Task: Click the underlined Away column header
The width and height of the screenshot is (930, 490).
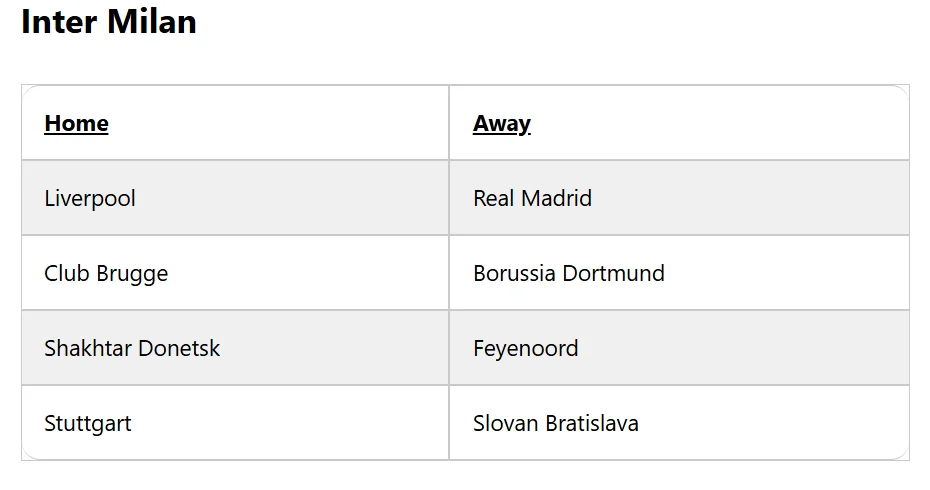Action: click(502, 123)
